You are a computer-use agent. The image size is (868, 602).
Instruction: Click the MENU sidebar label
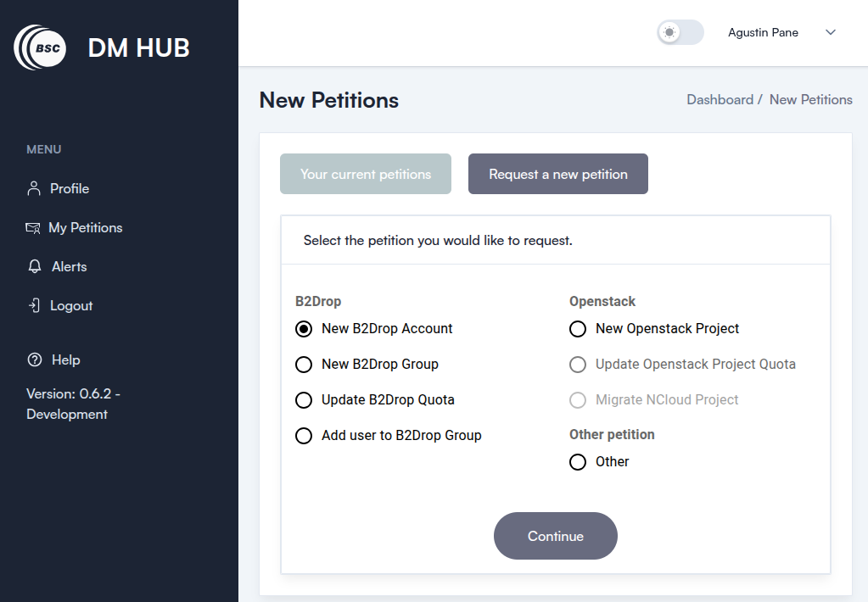pos(44,149)
